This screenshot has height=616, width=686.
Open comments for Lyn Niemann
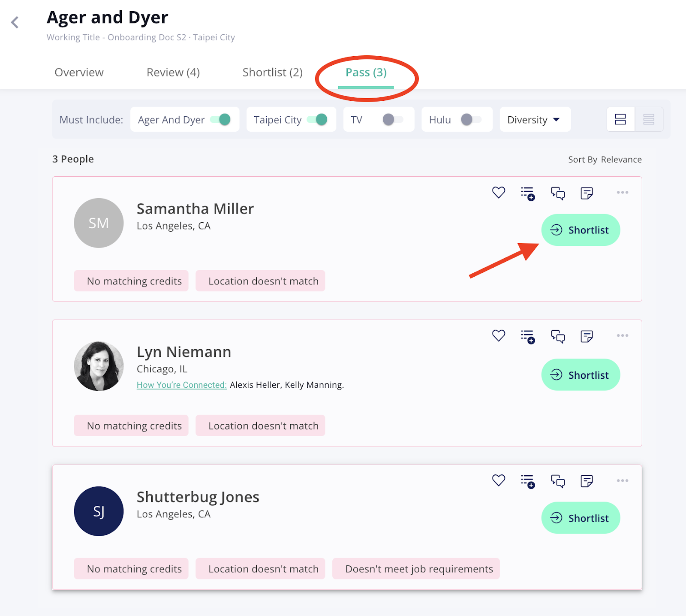pyautogui.click(x=558, y=337)
